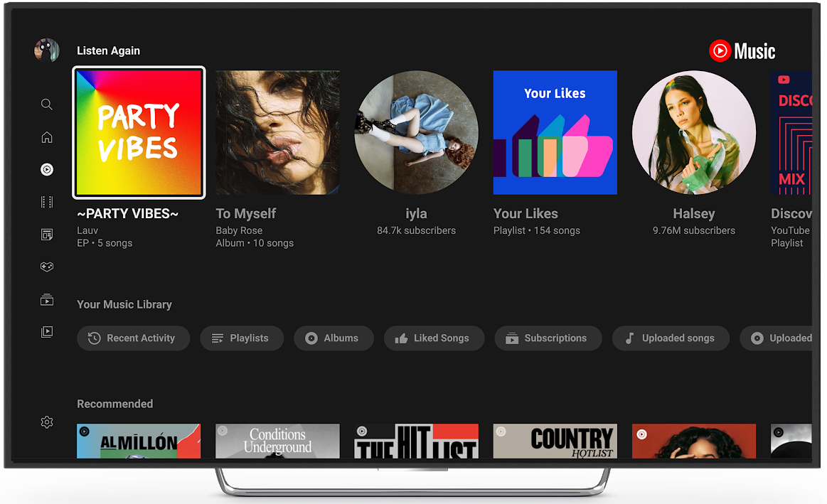The image size is (827, 504).
Task: Click play badge on Al Millón thumbnail
Action: pyautogui.click(x=85, y=431)
